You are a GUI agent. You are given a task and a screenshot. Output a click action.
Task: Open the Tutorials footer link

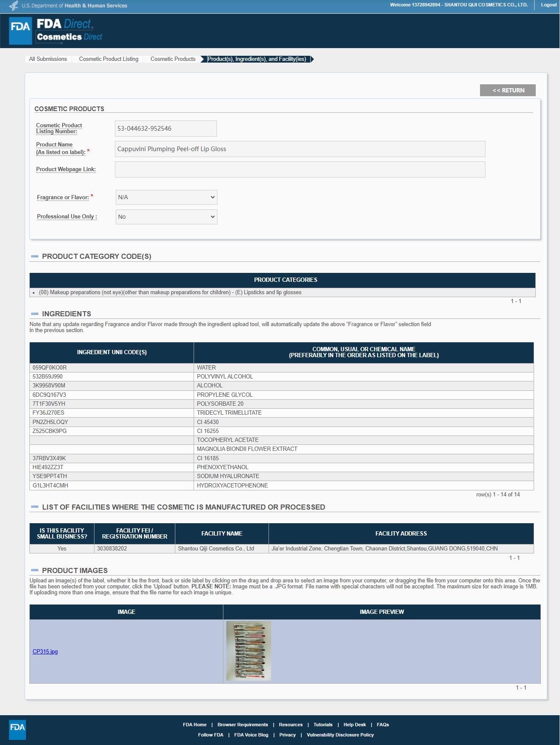click(323, 725)
